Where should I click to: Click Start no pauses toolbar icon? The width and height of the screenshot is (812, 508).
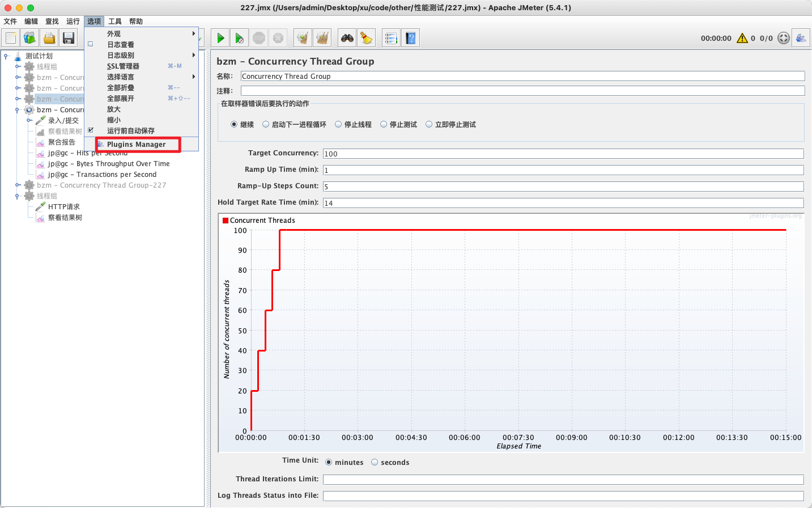click(x=240, y=38)
